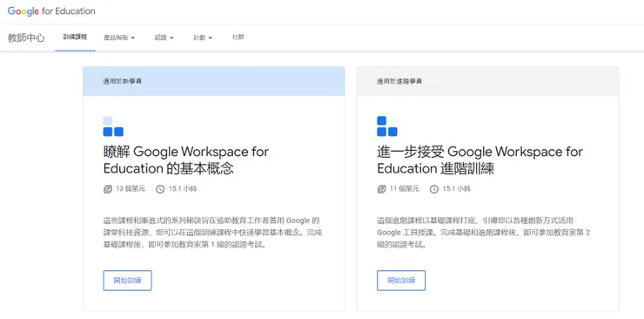Open title 瞭解 Google Workspace for Education 的基本概念
The width and height of the screenshot is (644, 319).
tap(186, 159)
